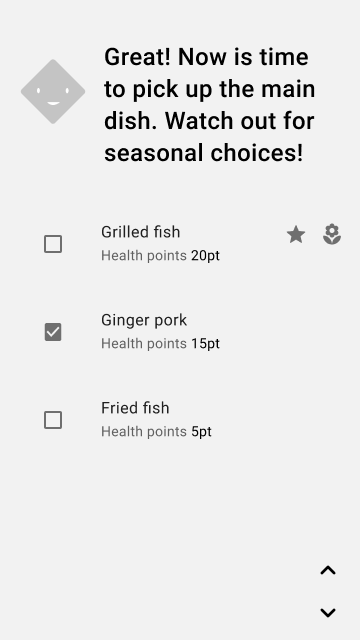Click the 'Health points' label under Ginger pork
The image size is (360, 640).
click(144, 344)
